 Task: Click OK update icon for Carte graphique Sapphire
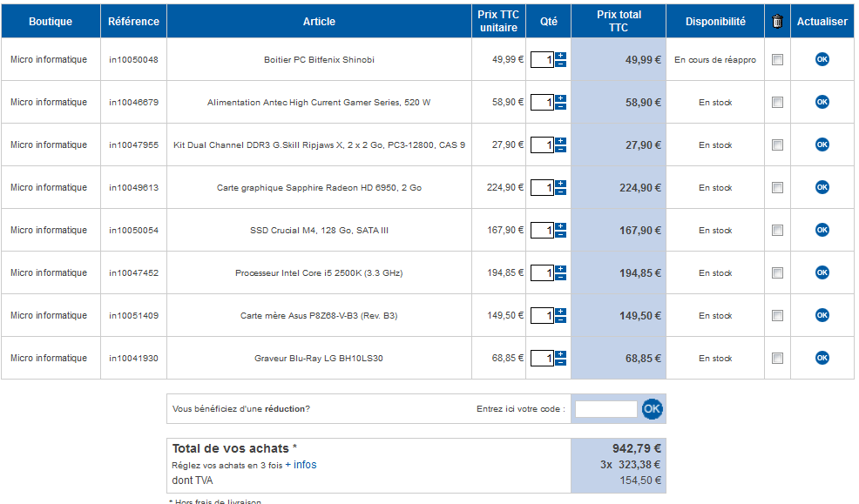(822, 187)
